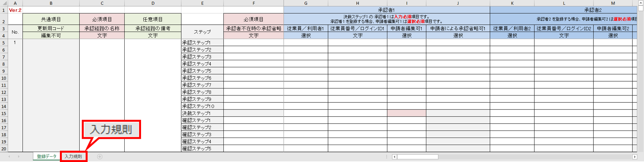Click the 従業員番号／ログインID2 header cell
The height and width of the screenshot is (162, 644).
[564, 28]
